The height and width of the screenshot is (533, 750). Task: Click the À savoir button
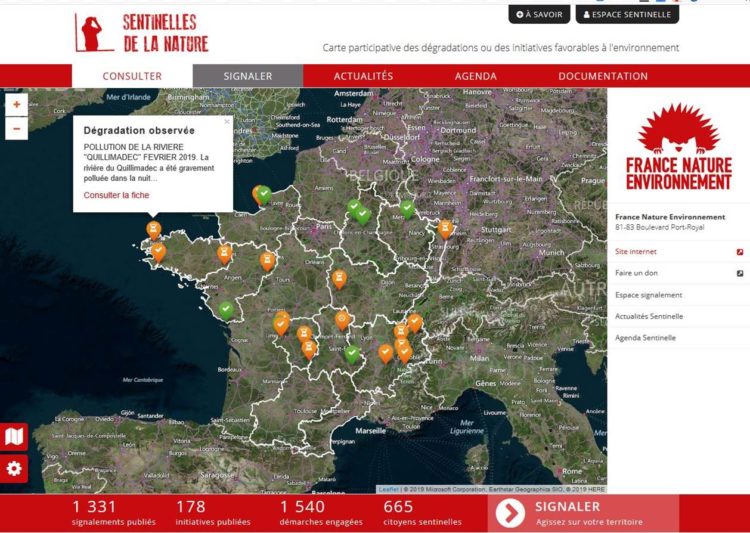point(539,15)
